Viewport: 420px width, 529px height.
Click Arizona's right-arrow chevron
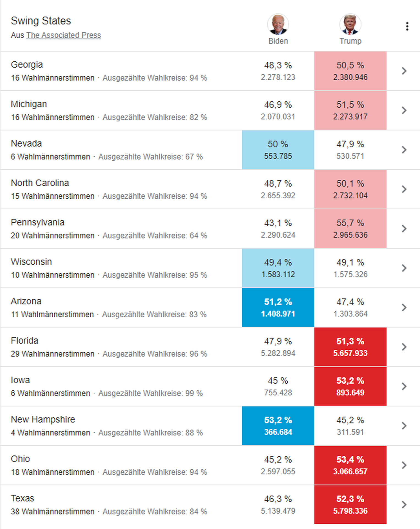click(x=404, y=307)
